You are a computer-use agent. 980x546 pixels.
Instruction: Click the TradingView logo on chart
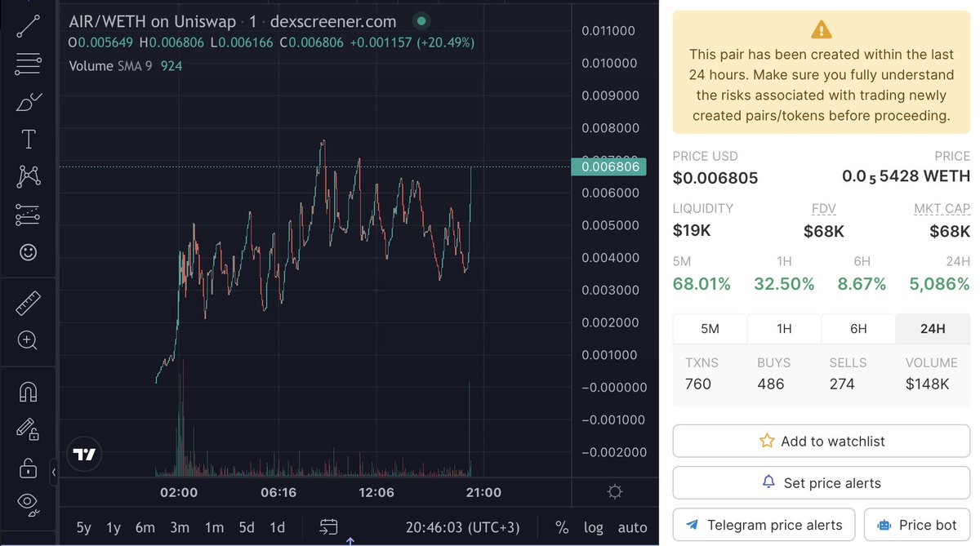[84, 455]
